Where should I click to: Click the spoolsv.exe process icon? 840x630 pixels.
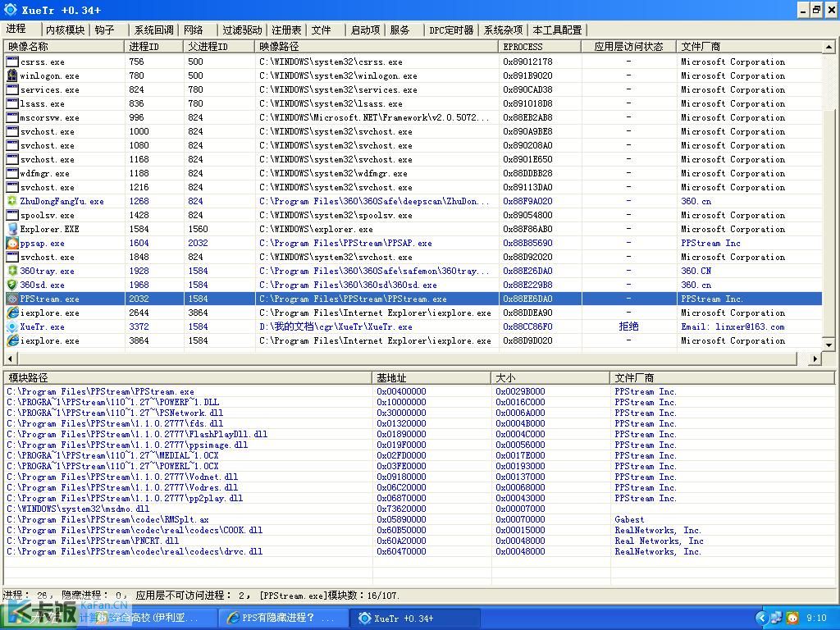(x=11, y=215)
